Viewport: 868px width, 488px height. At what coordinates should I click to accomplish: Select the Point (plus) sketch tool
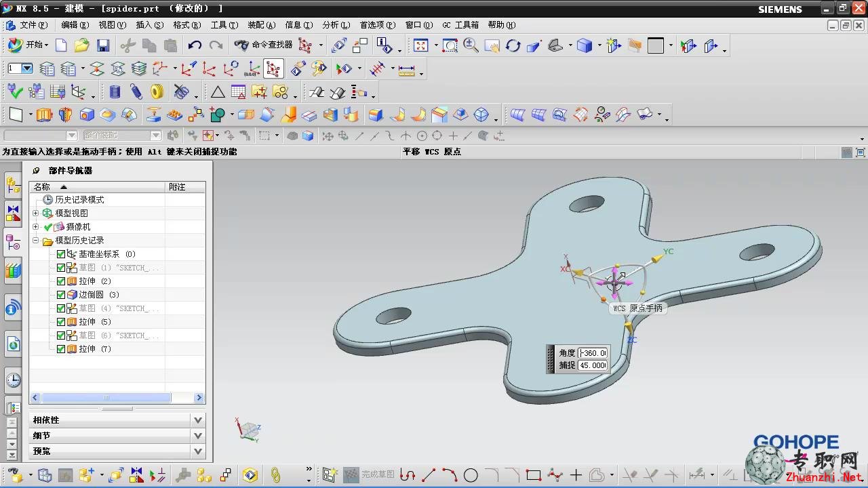tap(576, 475)
